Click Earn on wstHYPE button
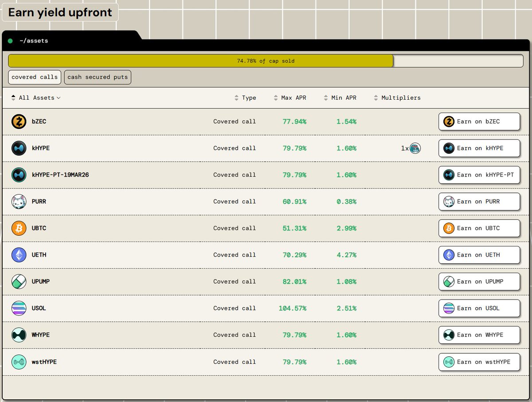The image size is (532, 402). (479, 362)
